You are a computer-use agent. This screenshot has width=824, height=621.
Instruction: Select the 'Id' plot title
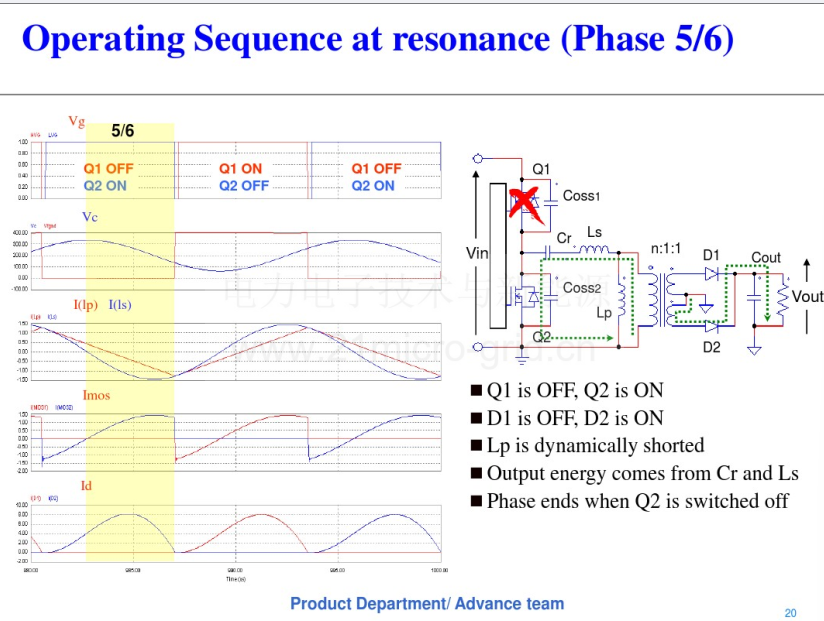click(x=86, y=485)
